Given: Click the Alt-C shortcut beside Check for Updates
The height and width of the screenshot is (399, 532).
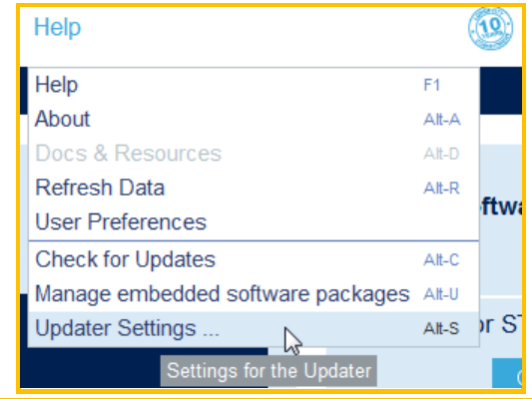Looking at the screenshot, I should [441, 260].
